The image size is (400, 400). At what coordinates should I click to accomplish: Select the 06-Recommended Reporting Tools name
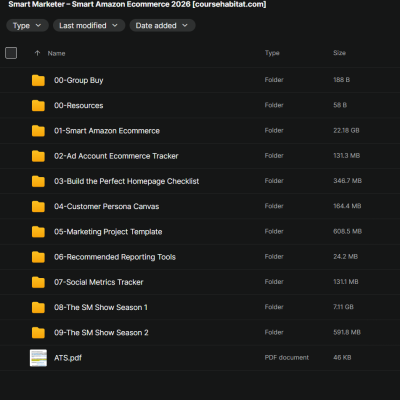pos(115,257)
